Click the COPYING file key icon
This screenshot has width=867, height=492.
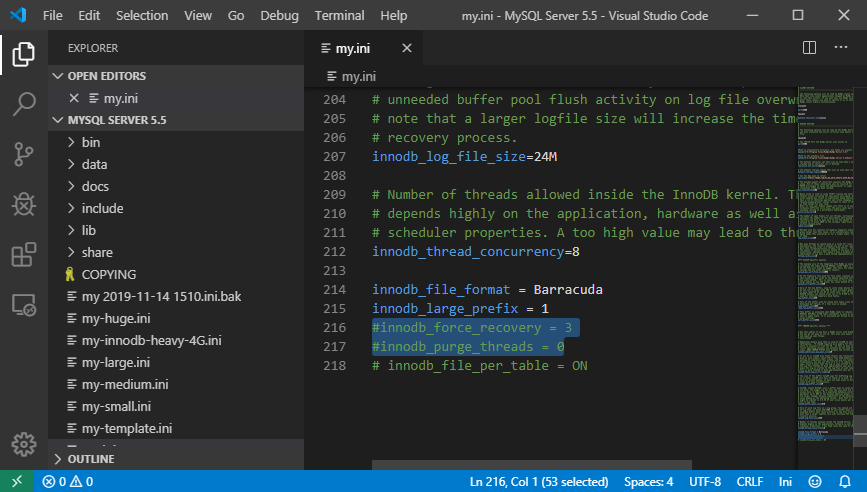[70, 274]
